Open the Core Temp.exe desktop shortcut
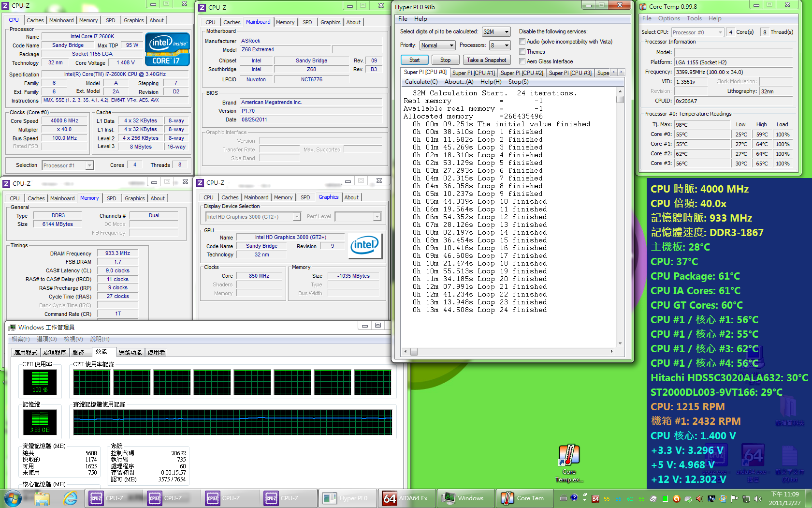The image size is (812, 508). 569,463
